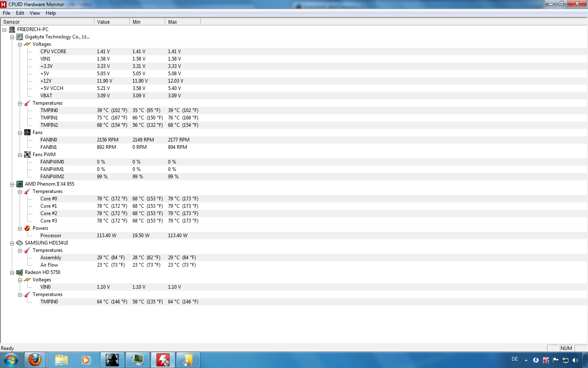Image resolution: width=588 pixels, height=368 pixels.
Task: Open the Action Center flag tray icon
Action: (x=556, y=360)
